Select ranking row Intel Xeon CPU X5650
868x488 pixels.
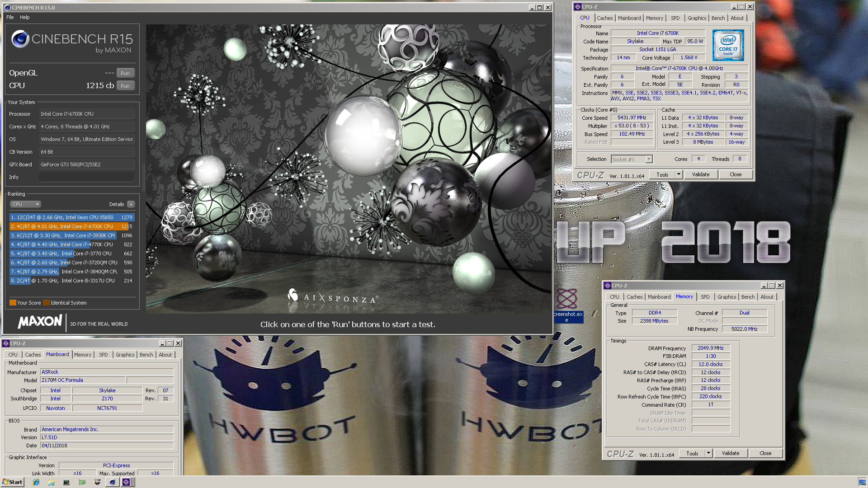[72, 217]
